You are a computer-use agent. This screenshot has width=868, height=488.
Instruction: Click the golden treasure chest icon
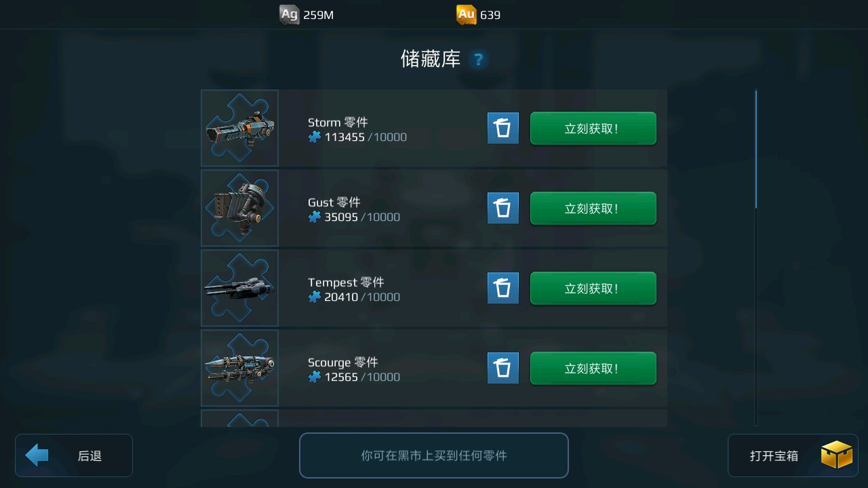(836, 455)
